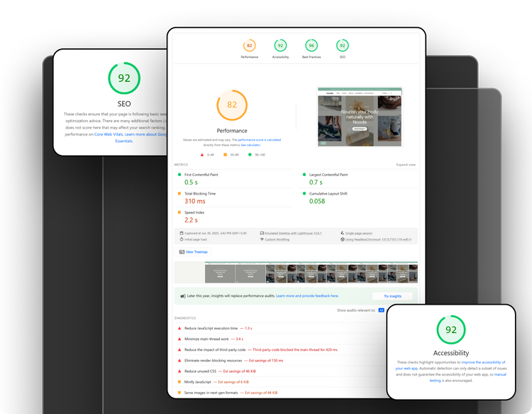Click the green dot beside Cumulative Layout Shift

click(x=304, y=194)
